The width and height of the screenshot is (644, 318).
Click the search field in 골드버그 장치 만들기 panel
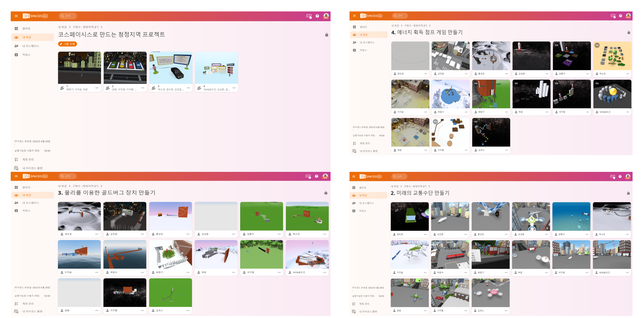pyautogui.click(x=68, y=176)
